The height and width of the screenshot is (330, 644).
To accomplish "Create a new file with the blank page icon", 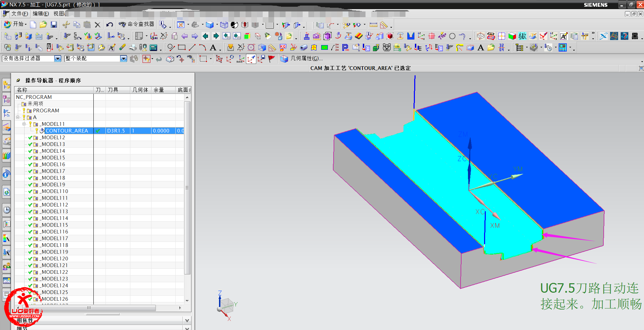I will [x=33, y=25].
